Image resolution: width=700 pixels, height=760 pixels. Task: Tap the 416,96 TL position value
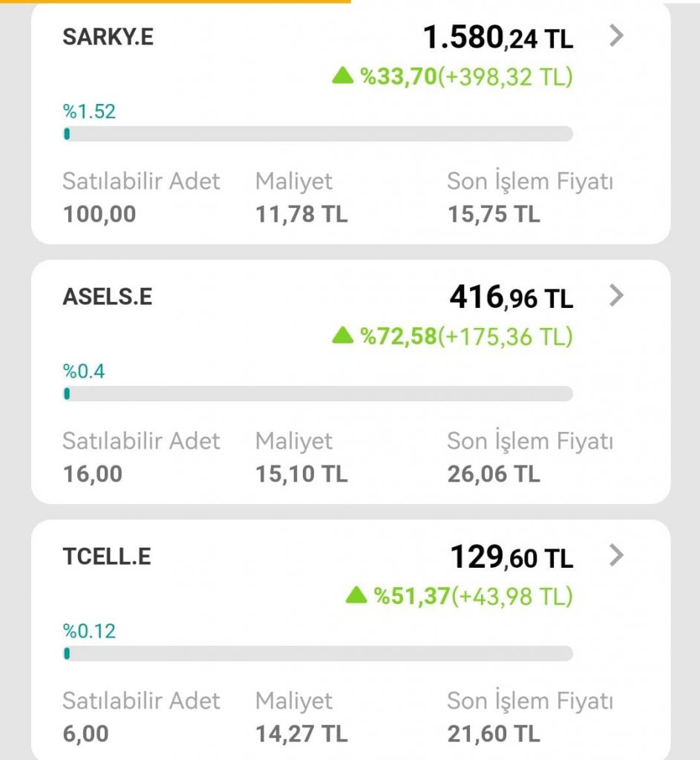(x=511, y=298)
